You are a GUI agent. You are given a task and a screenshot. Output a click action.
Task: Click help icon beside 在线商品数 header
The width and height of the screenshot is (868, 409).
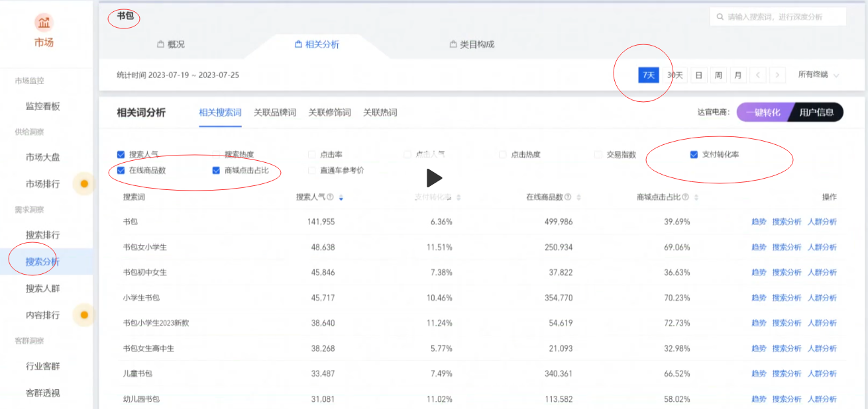pyautogui.click(x=568, y=197)
